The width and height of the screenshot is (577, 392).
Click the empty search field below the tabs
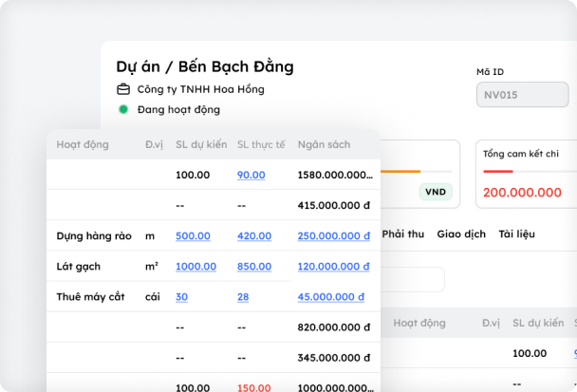click(x=412, y=279)
